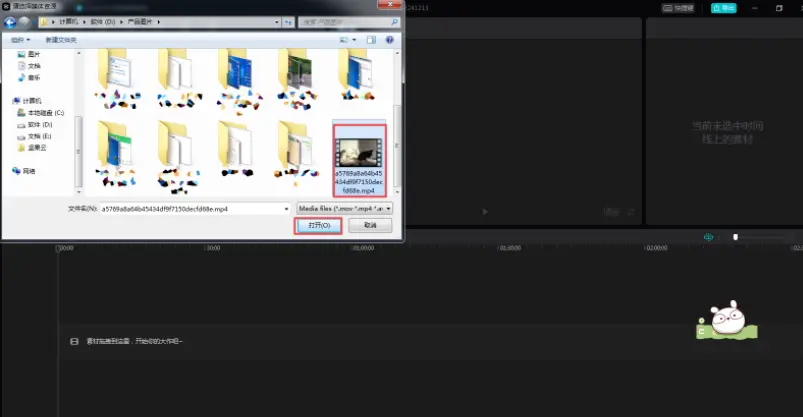Click the timeline ruler at 02:00:00 mark

657,248
